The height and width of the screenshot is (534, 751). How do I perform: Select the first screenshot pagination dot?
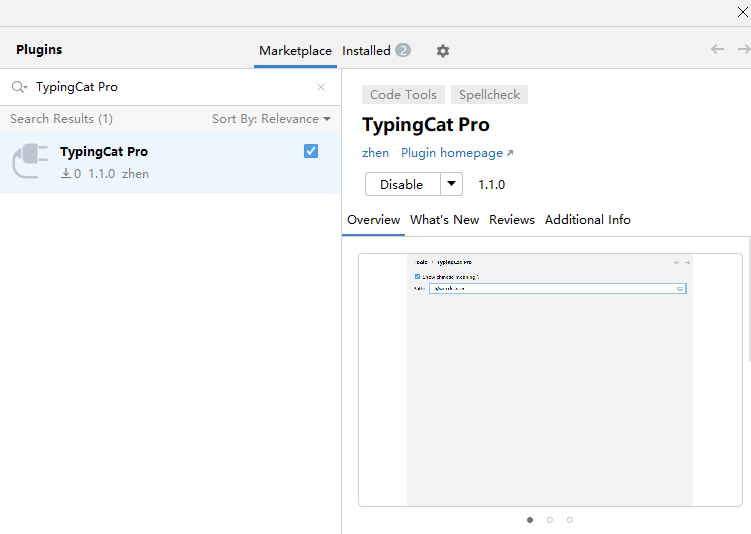(x=530, y=520)
